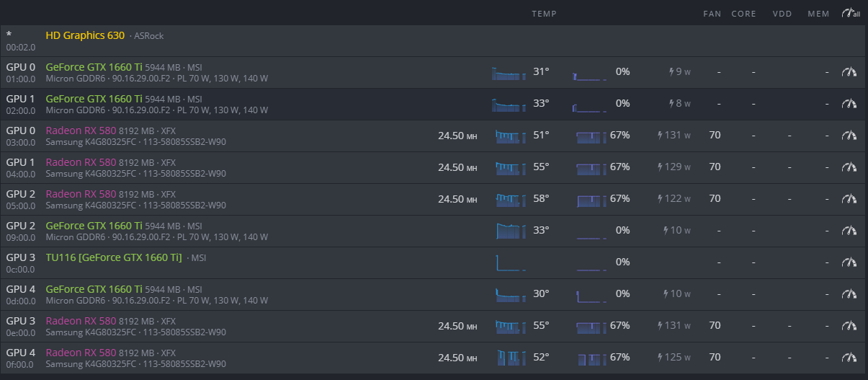Click 131 w power on 0e:00.0 row
The height and width of the screenshot is (380, 868).
[674, 325]
